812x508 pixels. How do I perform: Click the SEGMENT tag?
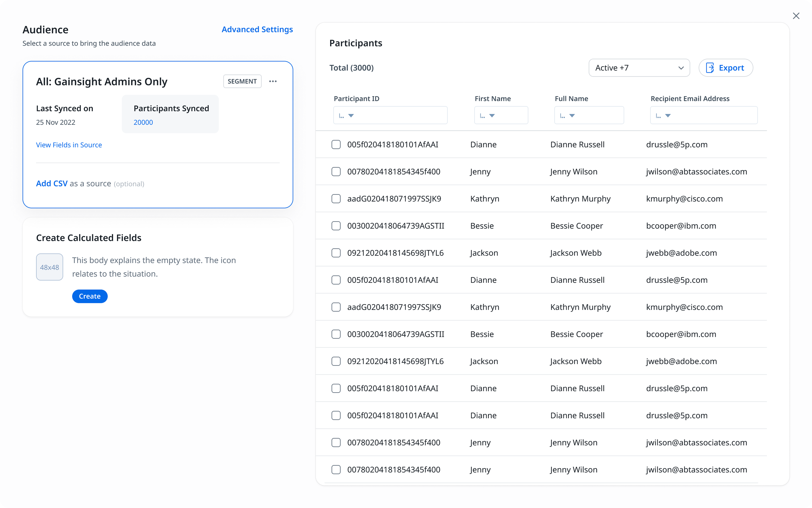(242, 81)
